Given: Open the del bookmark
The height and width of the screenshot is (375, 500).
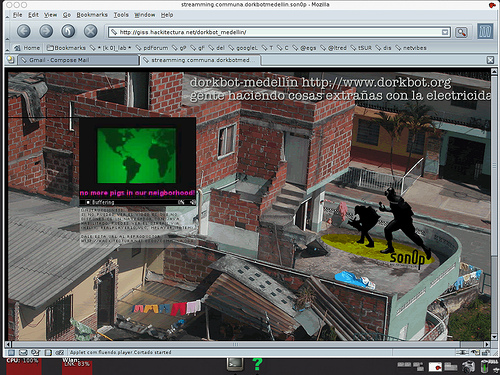Looking at the screenshot, I should pos(217,48).
